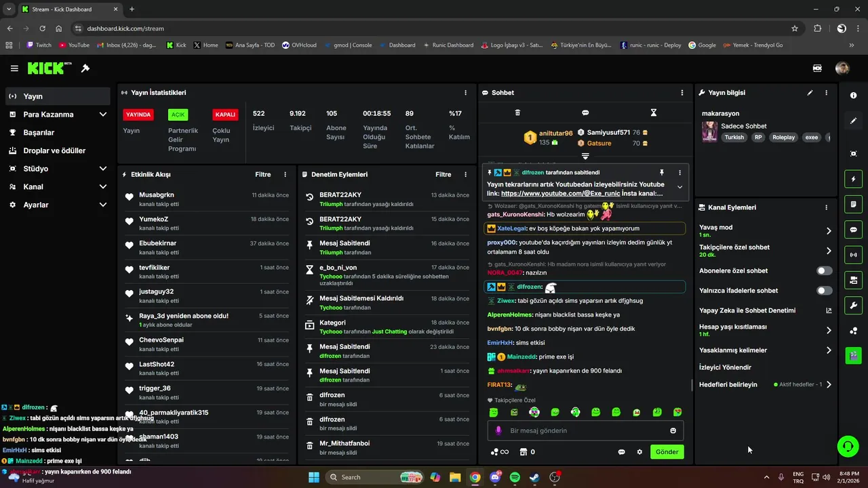The image size is (868, 488).
Task: Open the Runic Dashboard bookmark
Action: [x=448, y=45]
